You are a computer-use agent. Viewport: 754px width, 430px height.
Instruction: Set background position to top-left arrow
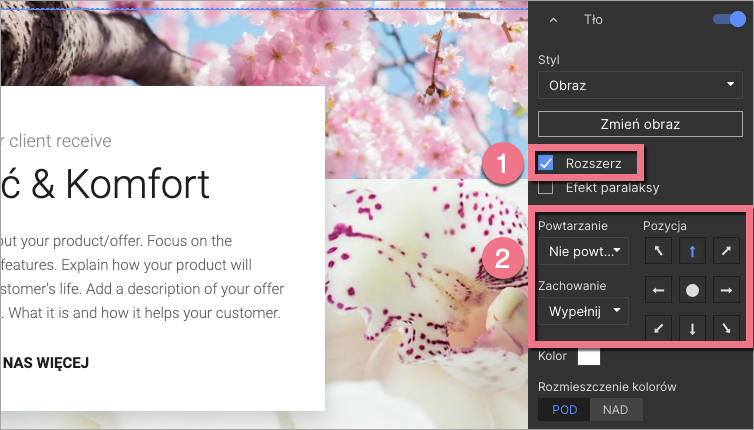tap(658, 250)
